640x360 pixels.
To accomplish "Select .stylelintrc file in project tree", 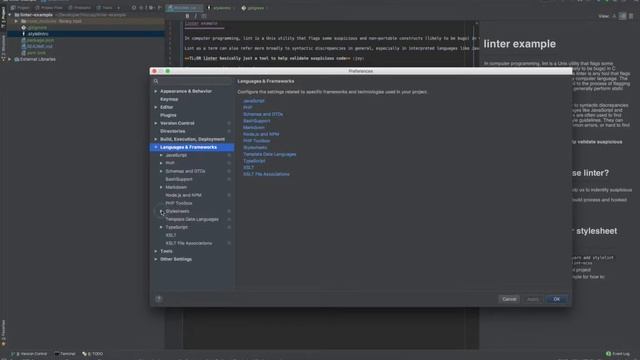I will pos(38,34).
